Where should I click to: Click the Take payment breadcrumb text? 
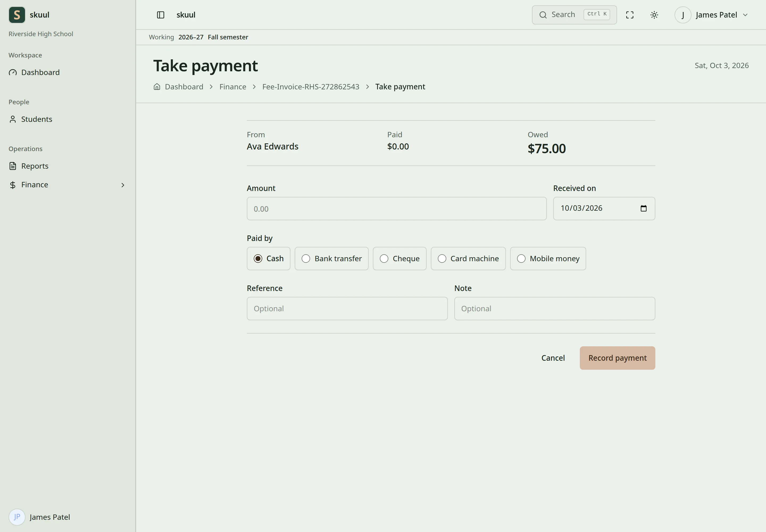coord(400,87)
